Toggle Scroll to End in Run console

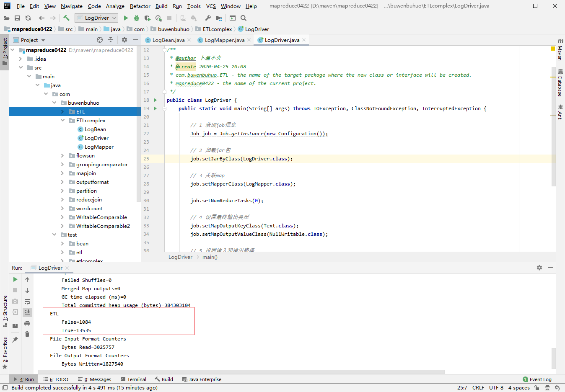tap(27, 312)
